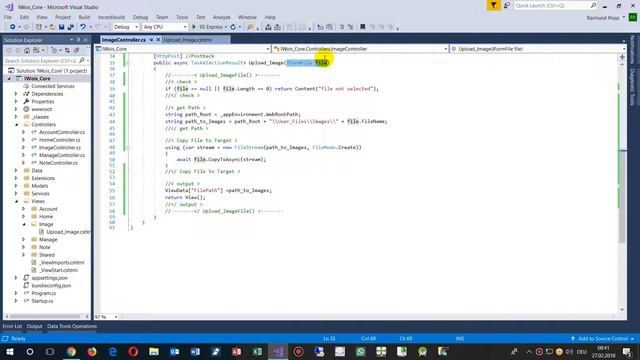Open the ImageController class navigation dropdown
Viewport: 640px width, 360px height.
pos(360,49)
